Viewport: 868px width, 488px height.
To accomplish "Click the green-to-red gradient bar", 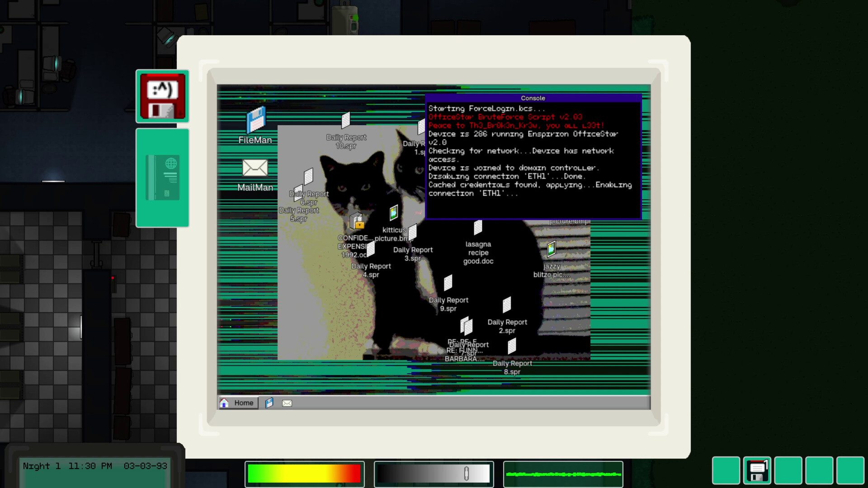I will click(x=304, y=474).
